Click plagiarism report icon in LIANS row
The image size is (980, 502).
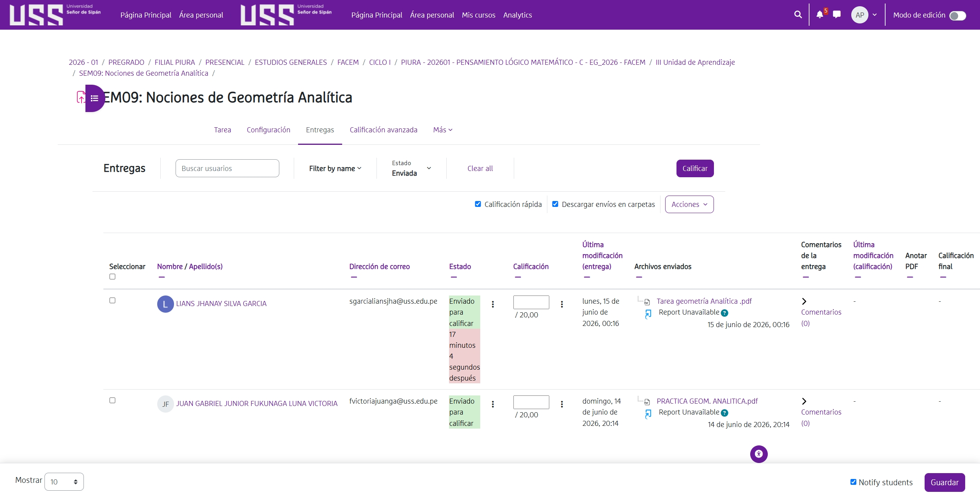(648, 314)
